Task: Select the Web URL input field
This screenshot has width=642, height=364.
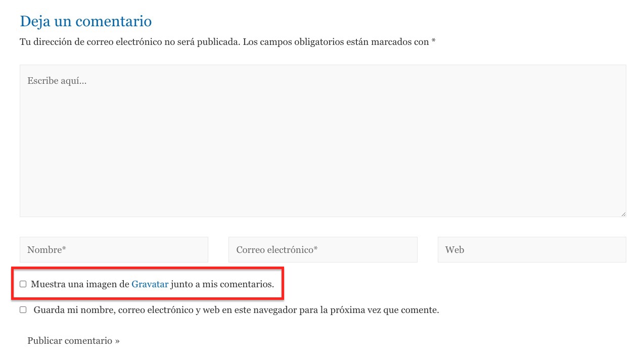Action: [x=531, y=249]
